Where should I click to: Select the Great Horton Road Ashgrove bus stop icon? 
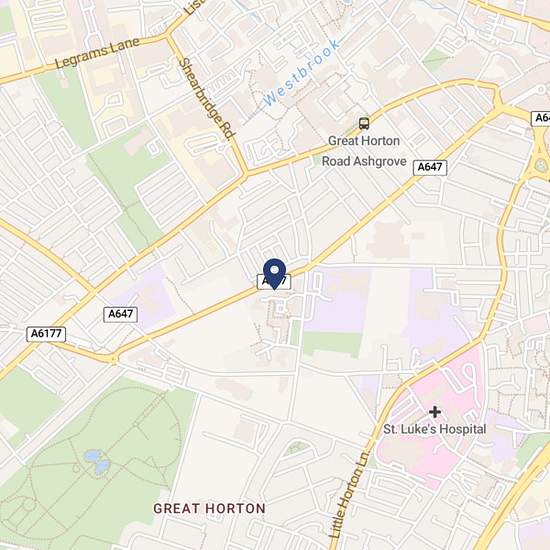point(364,123)
